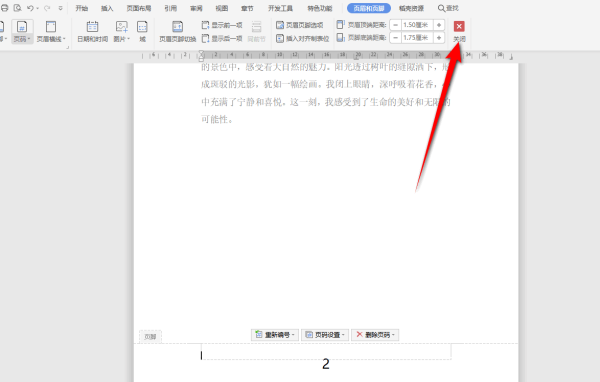This screenshot has width=600, height=382.
Task: Click 插入对齐制表位 alignment tab
Action: point(303,38)
